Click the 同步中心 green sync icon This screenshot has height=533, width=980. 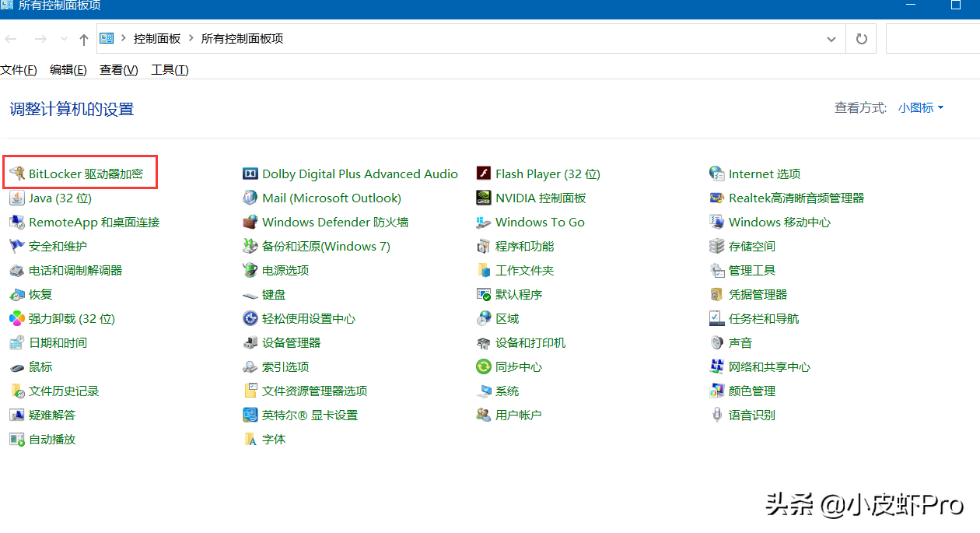(x=484, y=366)
